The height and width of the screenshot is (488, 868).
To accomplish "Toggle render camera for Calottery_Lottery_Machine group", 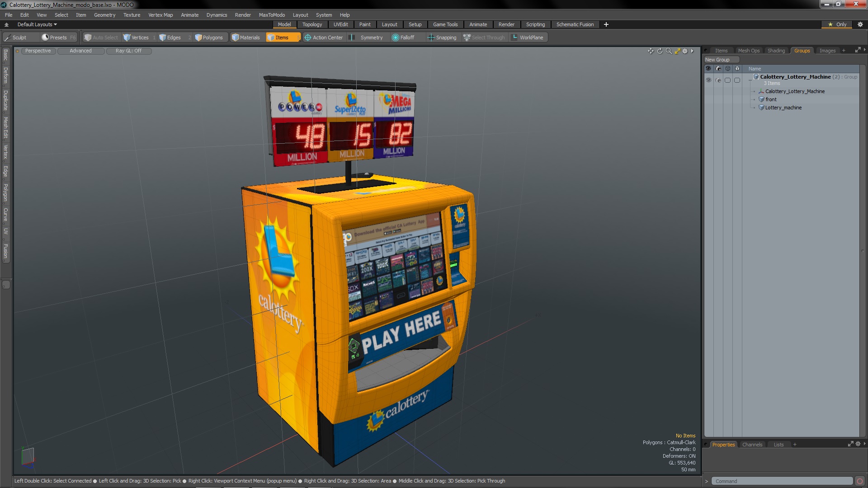I will 718,80.
